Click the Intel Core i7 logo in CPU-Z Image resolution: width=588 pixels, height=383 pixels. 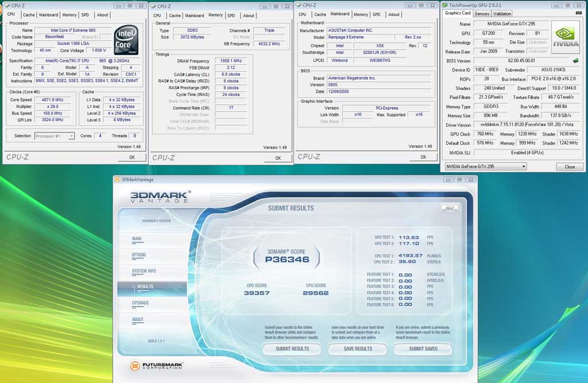[x=126, y=40]
